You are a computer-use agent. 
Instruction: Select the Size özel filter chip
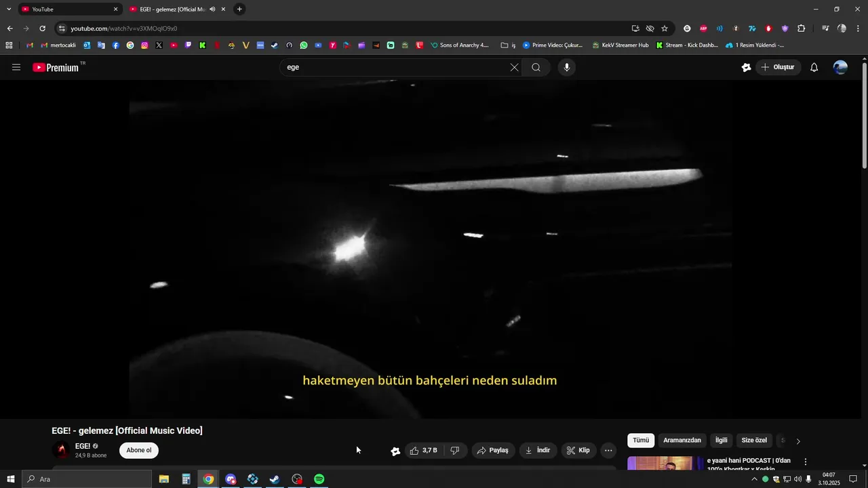(x=754, y=441)
